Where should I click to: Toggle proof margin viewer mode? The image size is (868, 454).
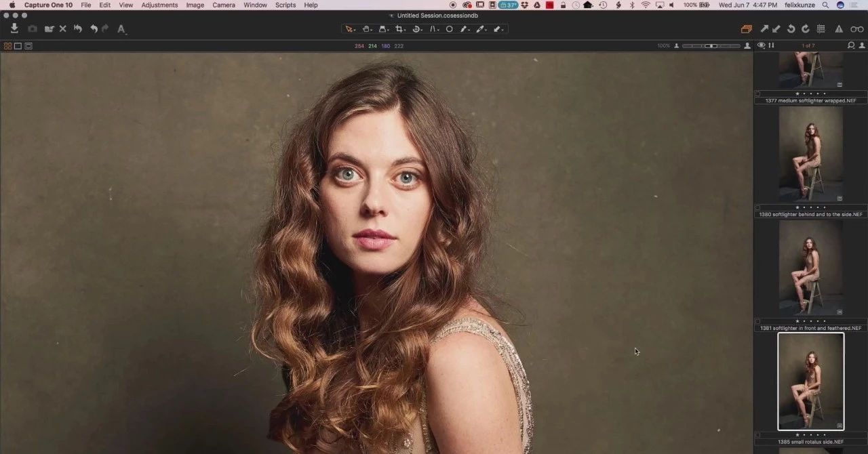point(28,46)
